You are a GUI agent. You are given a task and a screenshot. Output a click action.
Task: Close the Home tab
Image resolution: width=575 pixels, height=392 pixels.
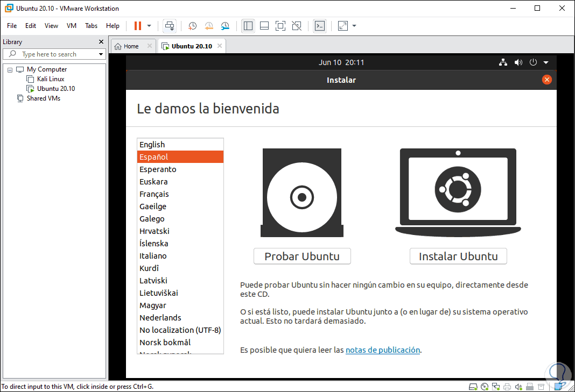point(150,46)
